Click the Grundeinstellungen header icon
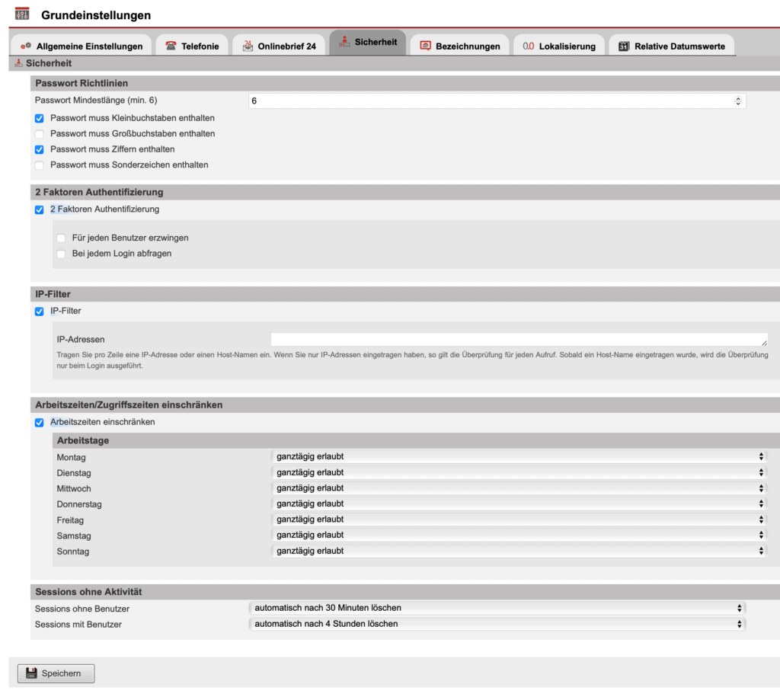Viewport: 780px width, 700px height. click(23, 14)
